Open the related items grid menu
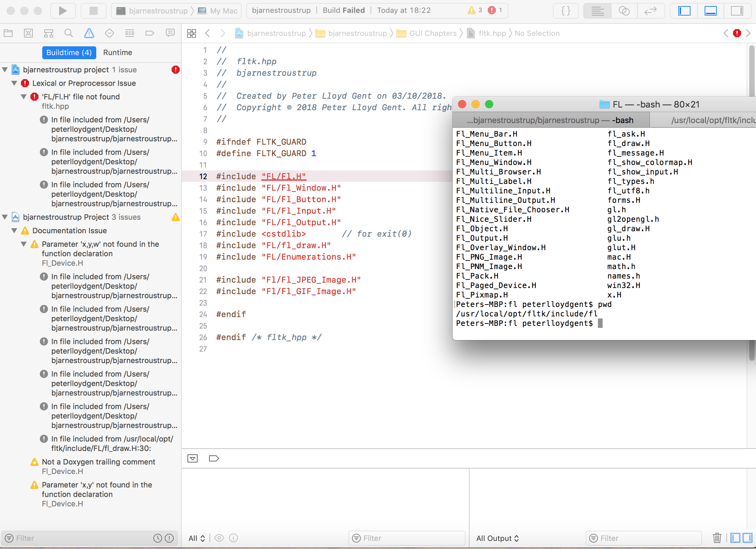756x549 pixels. click(192, 33)
